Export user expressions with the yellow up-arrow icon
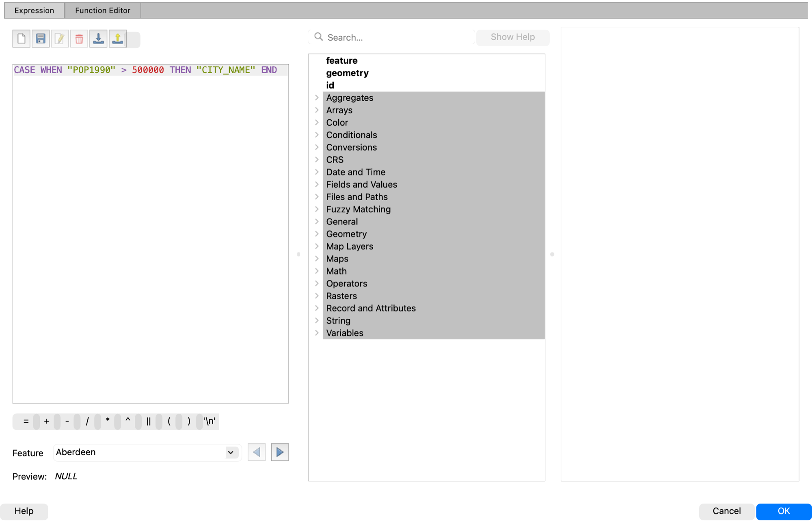This screenshot has width=812, height=523. (118, 39)
